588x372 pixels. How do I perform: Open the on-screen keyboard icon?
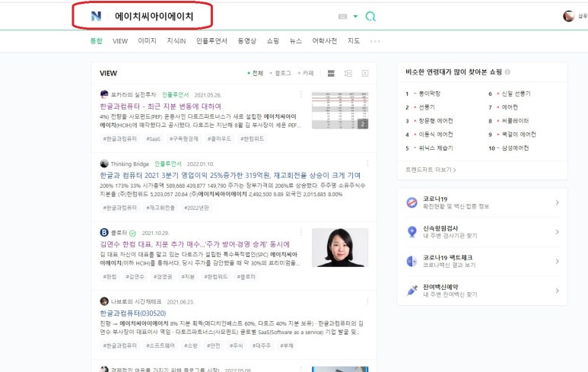343,17
